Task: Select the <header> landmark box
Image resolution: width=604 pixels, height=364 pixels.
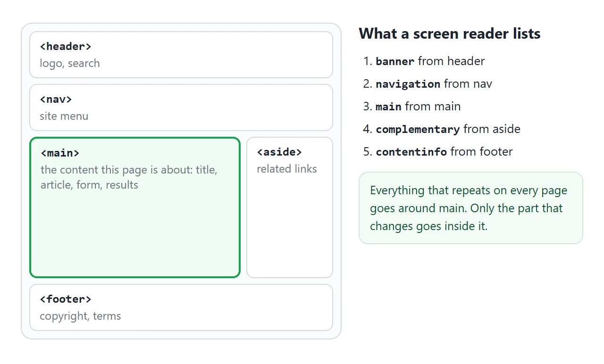Action: pyautogui.click(x=181, y=55)
